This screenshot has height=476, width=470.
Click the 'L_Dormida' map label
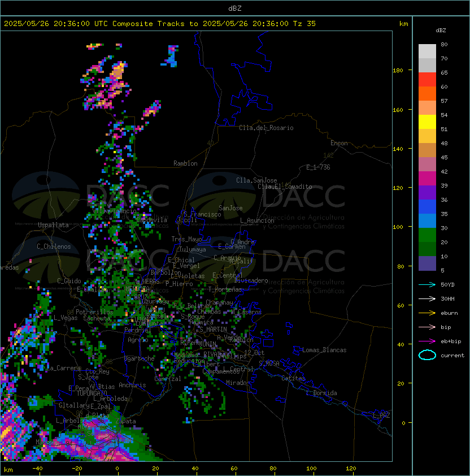click(321, 393)
